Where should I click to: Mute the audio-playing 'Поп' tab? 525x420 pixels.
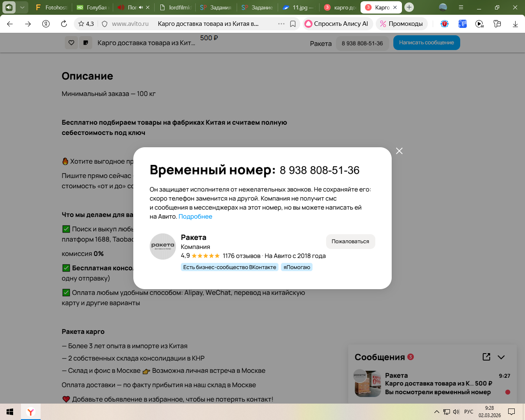(x=141, y=7)
